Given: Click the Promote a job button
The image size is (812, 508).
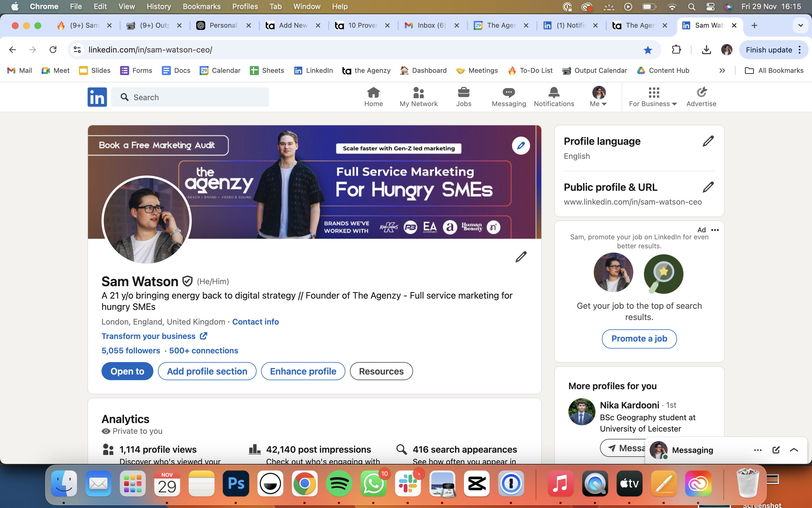Looking at the screenshot, I should coord(639,339).
